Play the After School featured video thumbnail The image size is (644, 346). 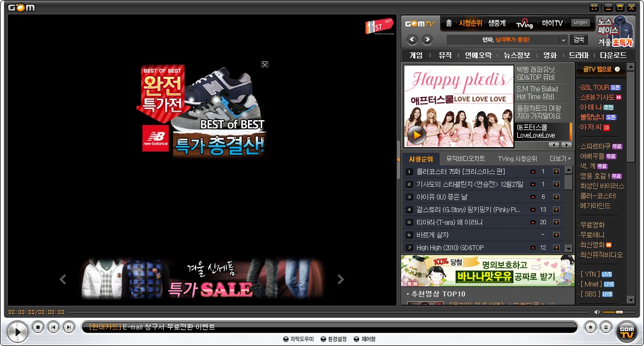(459, 106)
